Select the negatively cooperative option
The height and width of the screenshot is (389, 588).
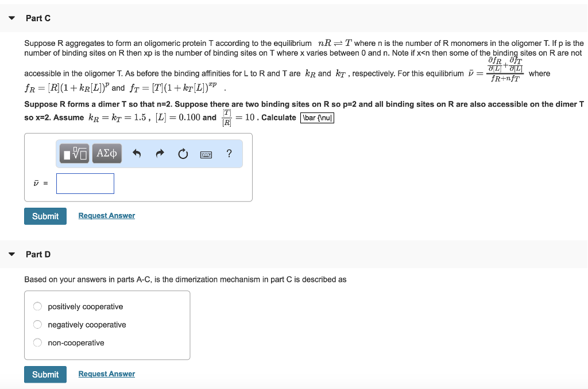37,324
